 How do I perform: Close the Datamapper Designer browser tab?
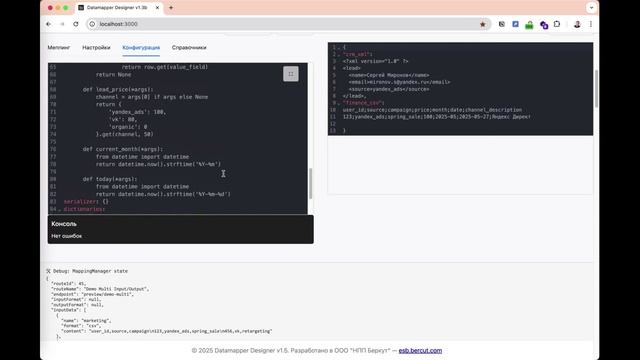[x=157, y=8]
